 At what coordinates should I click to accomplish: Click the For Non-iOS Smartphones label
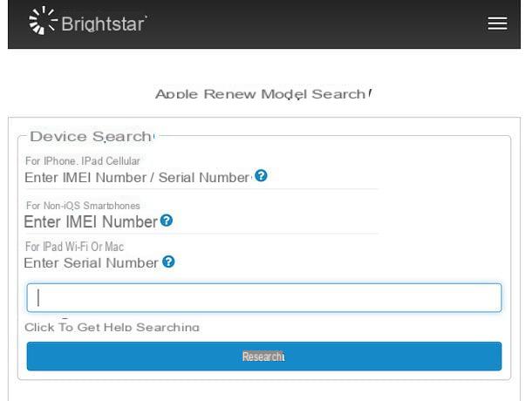[x=83, y=206]
